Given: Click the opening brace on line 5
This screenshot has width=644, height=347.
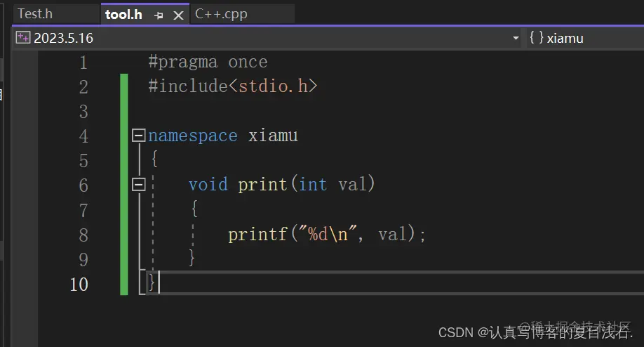Looking at the screenshot, I should click(x=154, y=159).
